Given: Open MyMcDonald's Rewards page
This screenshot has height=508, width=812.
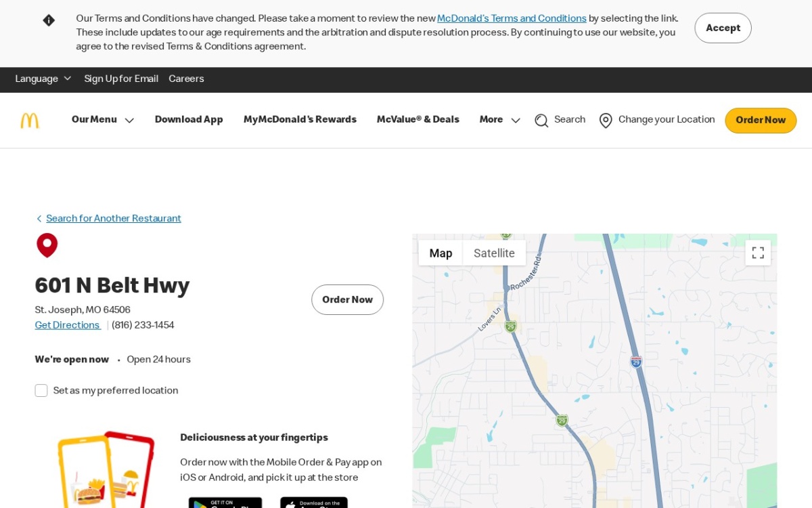Looking at the screenshot, I should (300, 120).
